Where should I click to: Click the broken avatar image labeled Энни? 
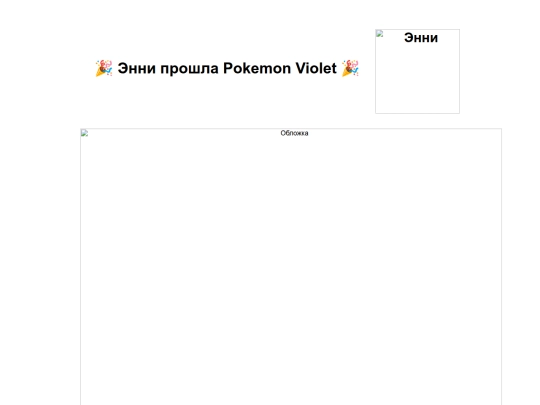click(417, 71)
